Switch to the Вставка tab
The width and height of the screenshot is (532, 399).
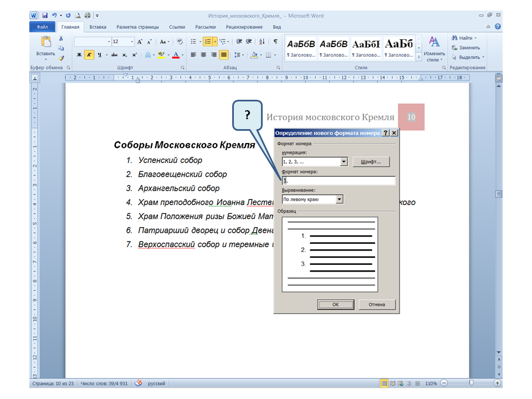pos(98,27)
